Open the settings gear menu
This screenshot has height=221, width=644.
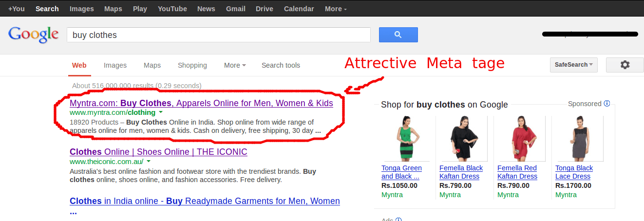pos(625,65)
